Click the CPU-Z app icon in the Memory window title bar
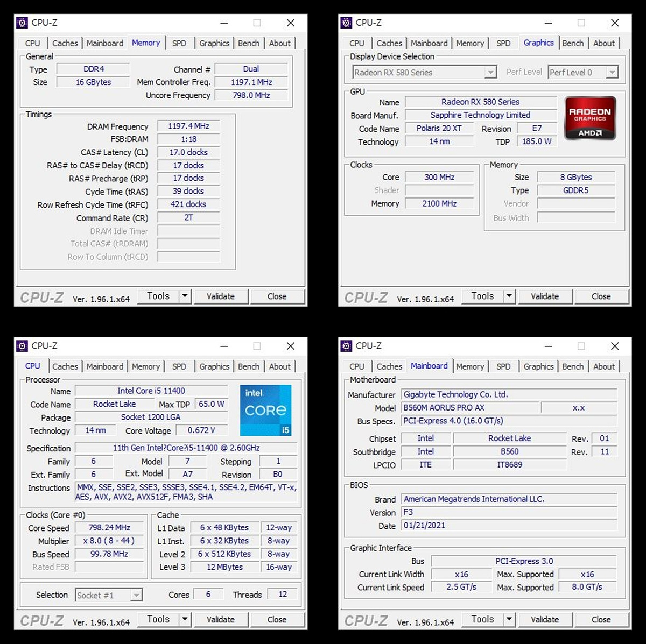 22,23
